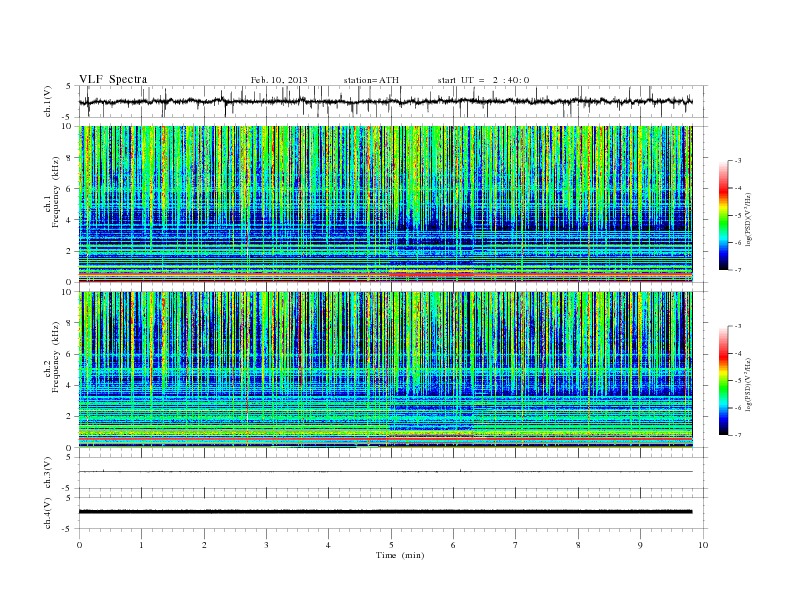Click the ch.1 spectrogram color bar
Screen dimensions: 792x612
coord(723,215)
